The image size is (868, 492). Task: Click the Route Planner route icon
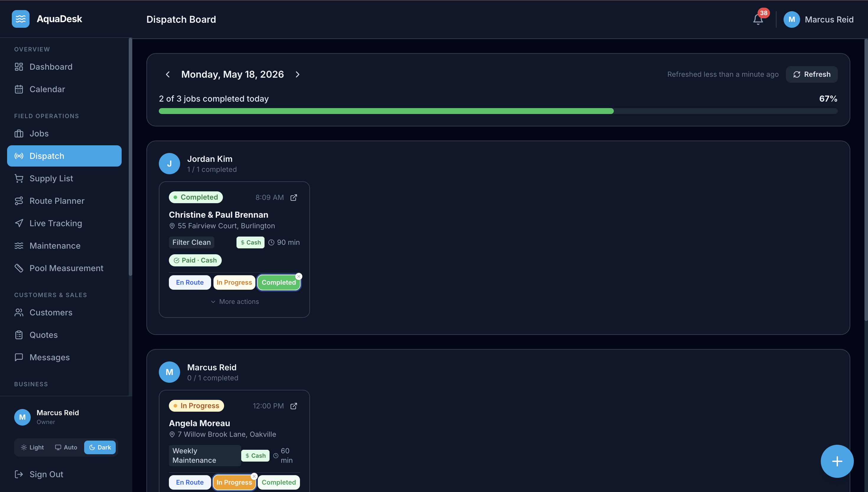pyautogui.click(x=19, y=201)
